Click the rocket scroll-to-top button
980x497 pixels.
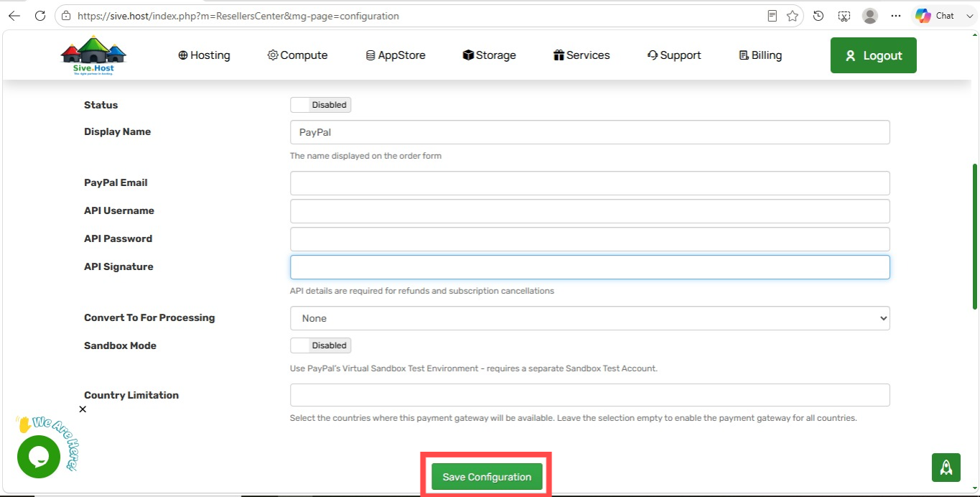[x=946, y=468]
